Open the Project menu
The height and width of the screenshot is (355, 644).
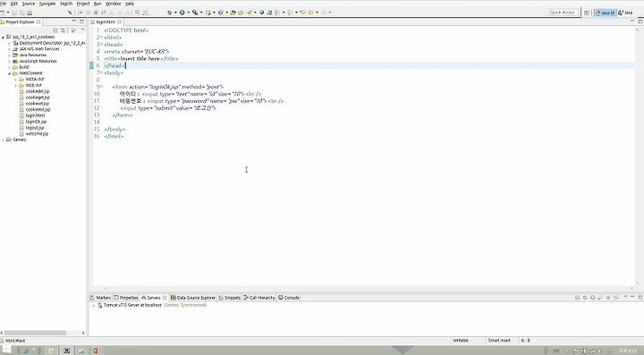[83, 4]
